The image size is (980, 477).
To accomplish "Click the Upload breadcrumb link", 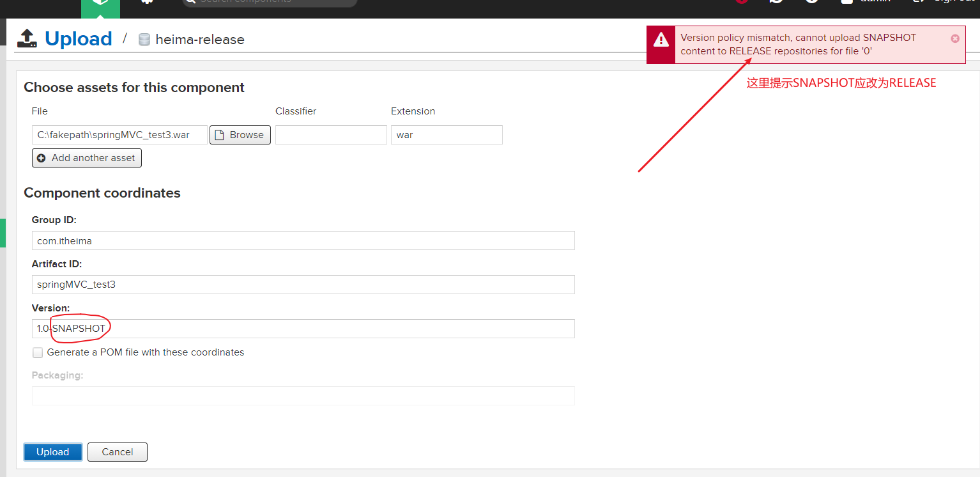I will point(78,38).
